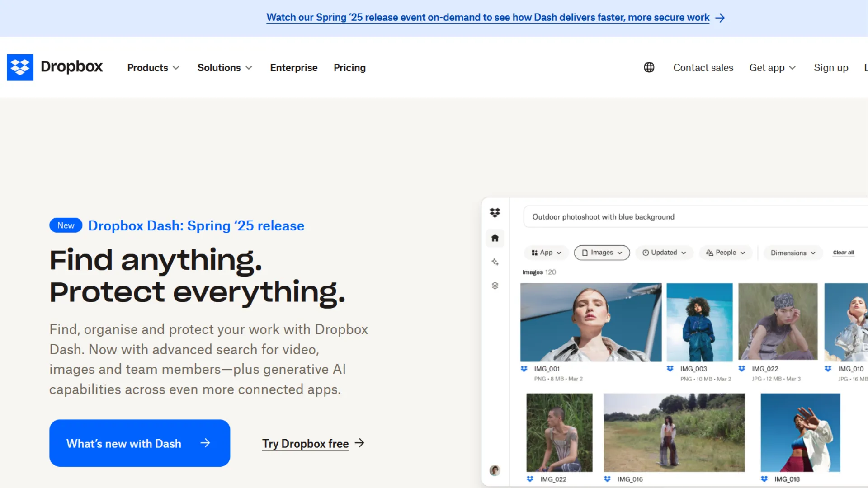Select the Pricing menu item
868x488 pixels.
point(349,67)
